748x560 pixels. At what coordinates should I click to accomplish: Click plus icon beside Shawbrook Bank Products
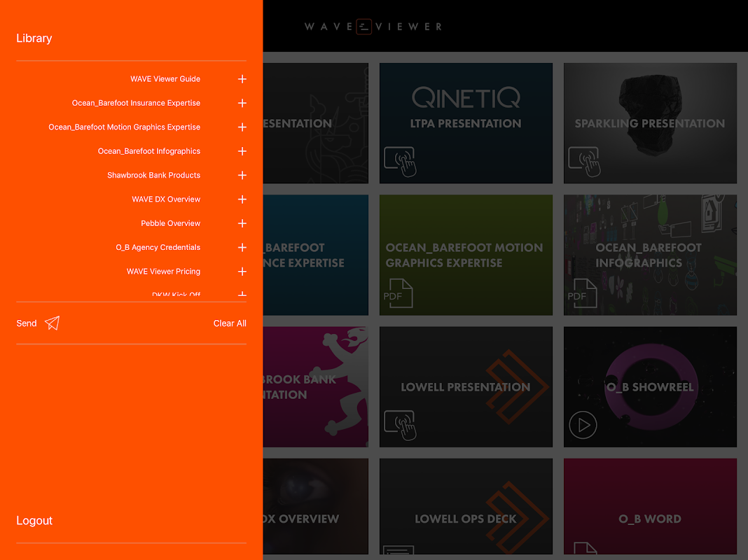tap(242, 176)
